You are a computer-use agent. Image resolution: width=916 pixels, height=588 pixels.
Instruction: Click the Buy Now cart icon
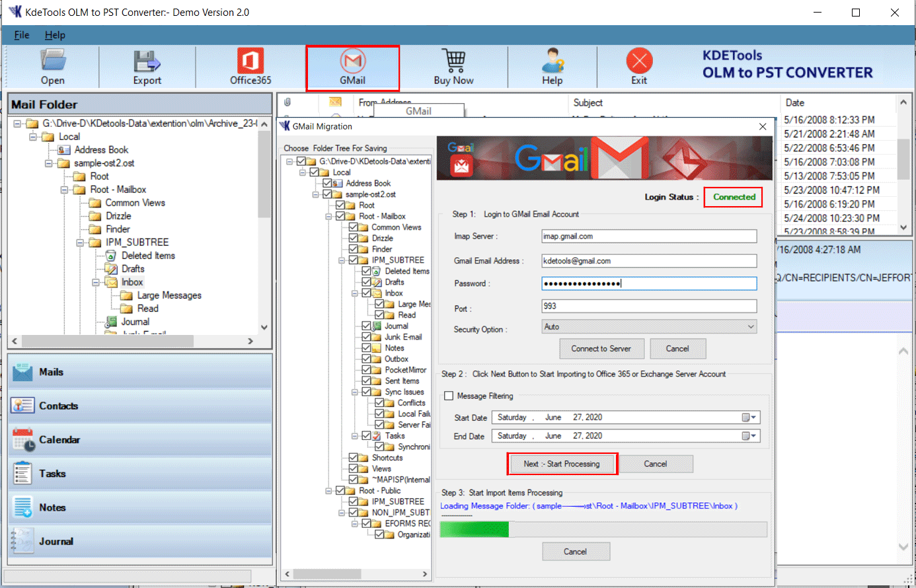(453, 61)
